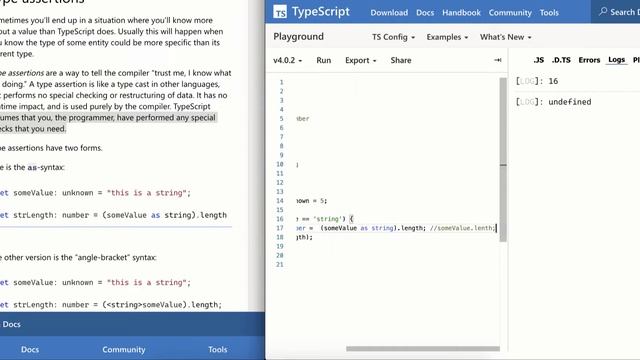640x360 pixels.
Task: Click the '//someValue.lenth' comment in editor
Action: pos(462,228)
